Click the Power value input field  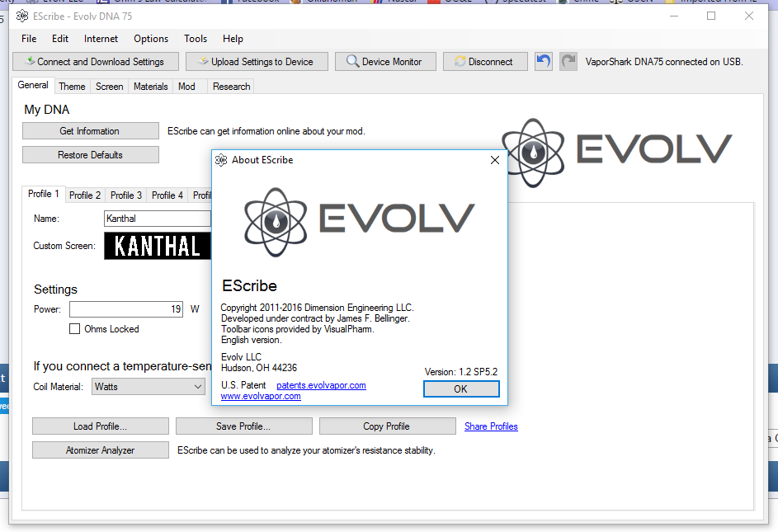(x=126, y=309)
